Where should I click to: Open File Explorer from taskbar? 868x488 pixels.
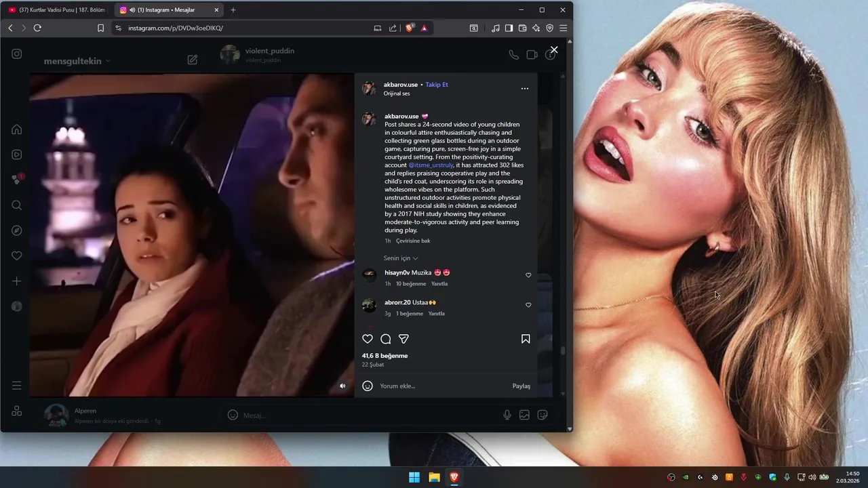[434, 477]
